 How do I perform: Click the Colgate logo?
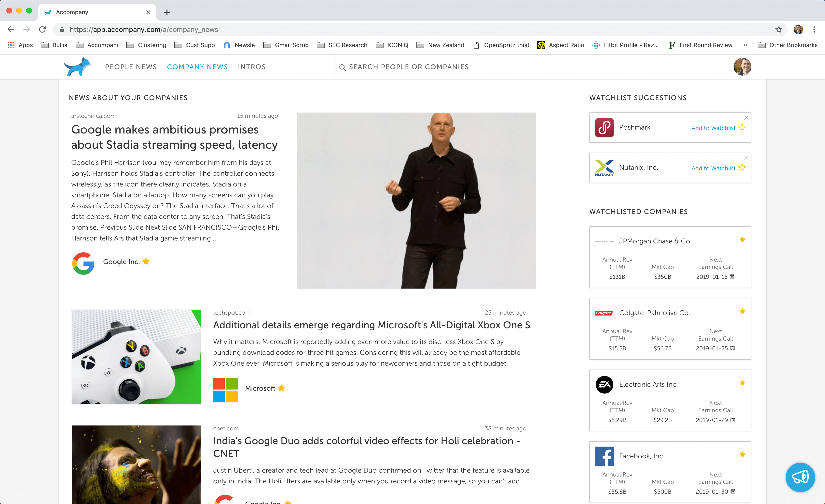(604, 313)
